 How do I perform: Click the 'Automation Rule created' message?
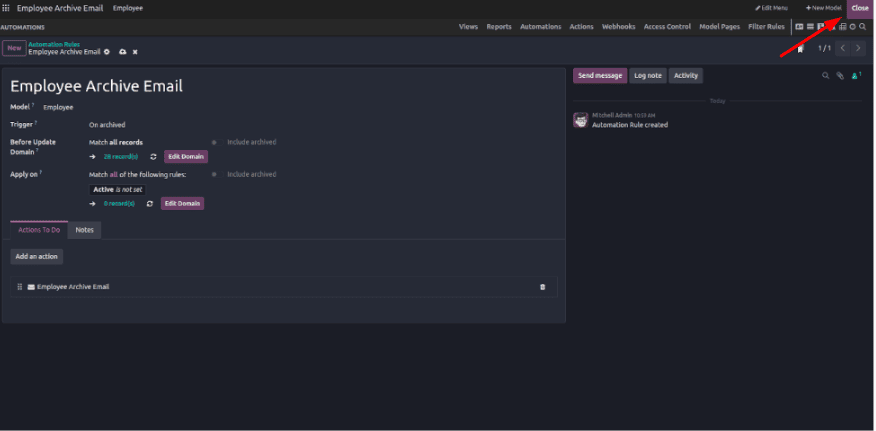pos(630,125)
